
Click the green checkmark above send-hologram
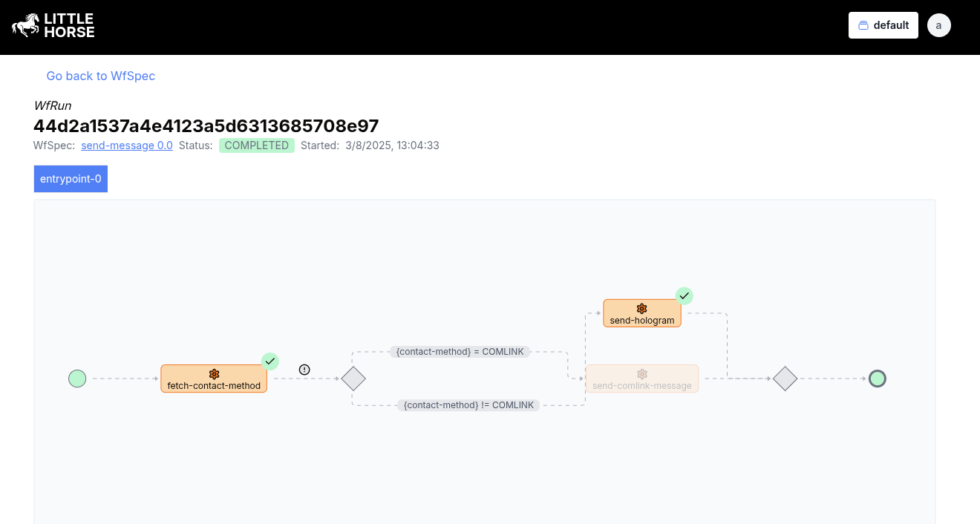coord(684,295)
